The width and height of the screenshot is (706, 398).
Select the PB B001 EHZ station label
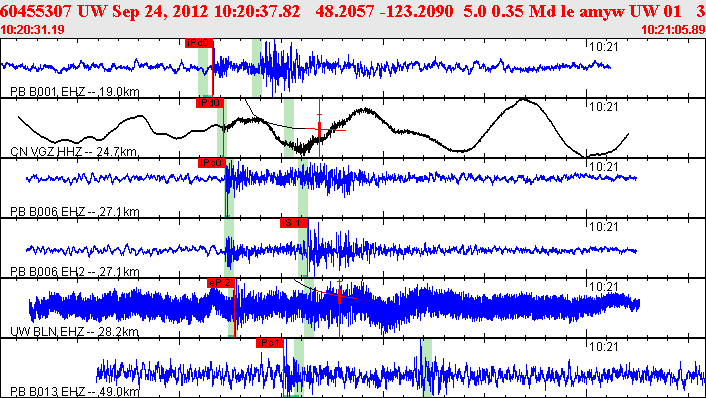click(74, 92)
